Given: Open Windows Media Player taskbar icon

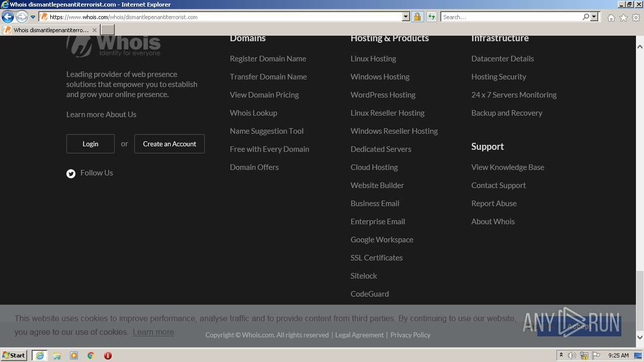Looking at the screenshot, I should click(74, 355).
